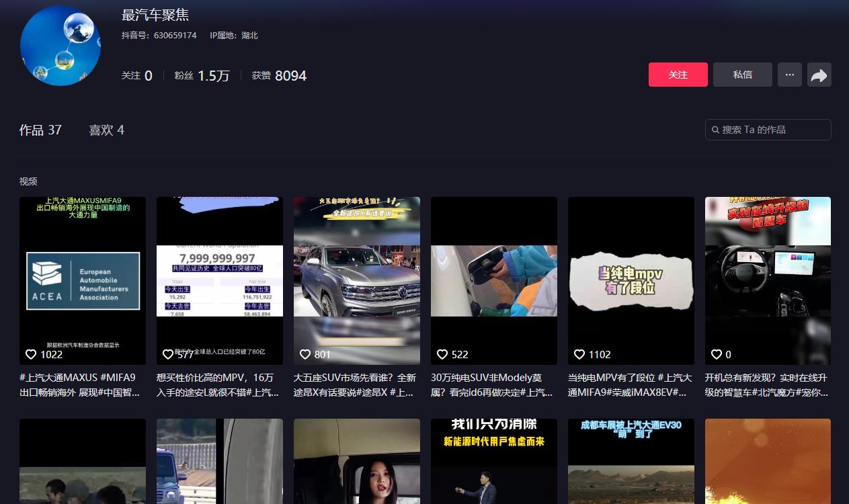Open the video of woman in car
The height and width of the screenshot is (504, 849).
[x=357, y=462]
